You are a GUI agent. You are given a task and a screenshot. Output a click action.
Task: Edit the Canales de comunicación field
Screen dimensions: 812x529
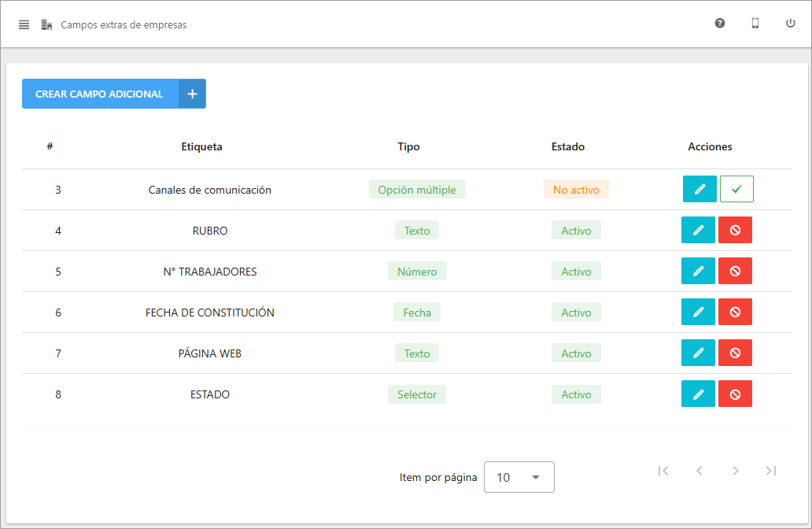click(699, 189)
